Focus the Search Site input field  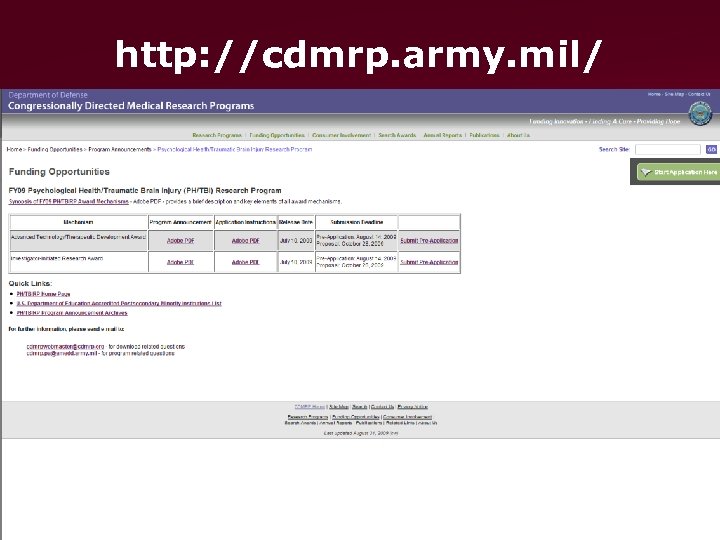[x=668, y=149]
